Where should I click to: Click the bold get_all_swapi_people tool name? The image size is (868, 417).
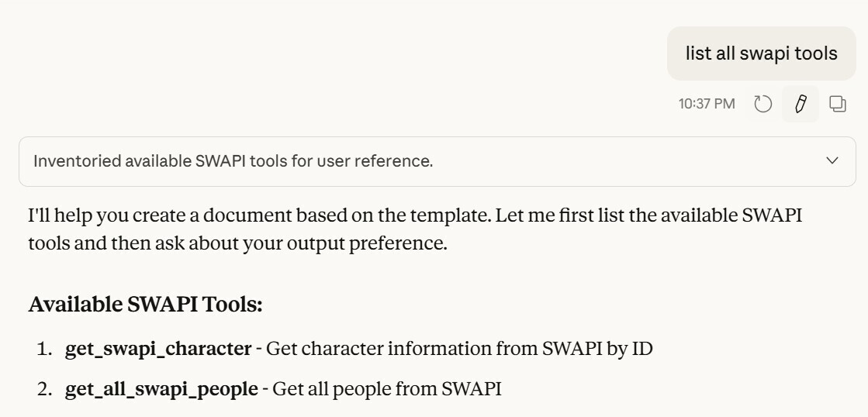coord(161,388)
